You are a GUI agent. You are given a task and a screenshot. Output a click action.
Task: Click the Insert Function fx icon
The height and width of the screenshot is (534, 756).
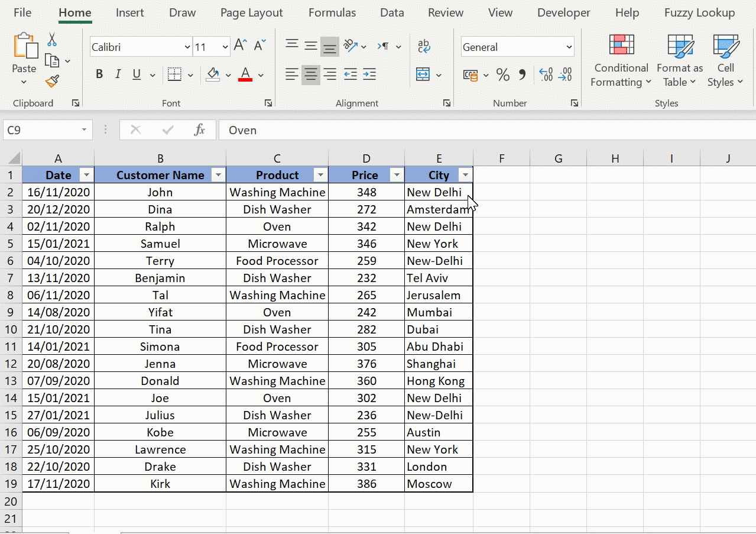[x=200, y=130]
